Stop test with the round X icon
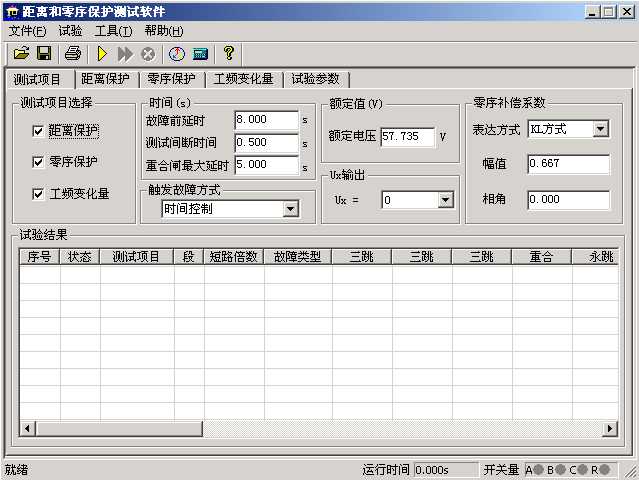Image resolution: width=639 pixels, height=480 pixels. coord(148,54)
